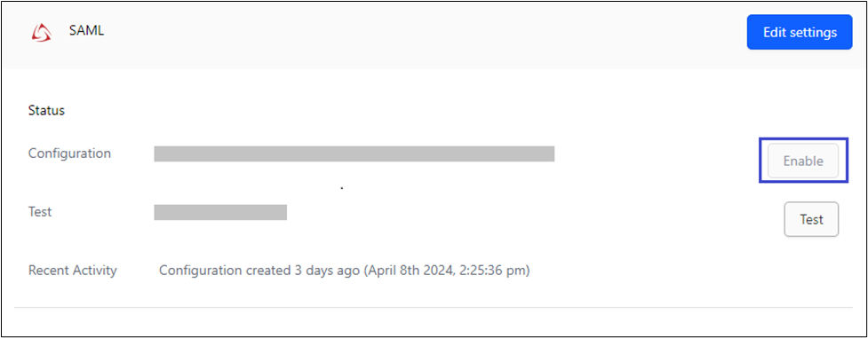The width and height of the screenshot is (868, 338).
Task: Click the "Configuration created" activity text
Action: click(224, 271)
